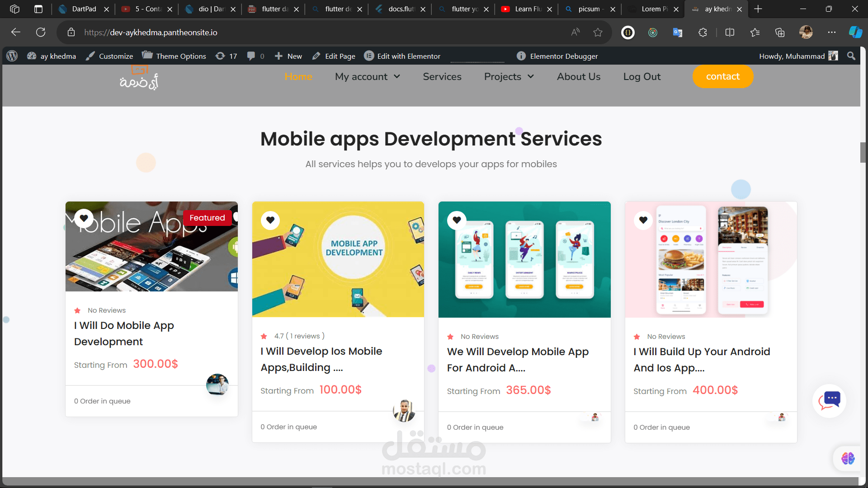868x488 pixels.
Task: Open the browser extensions puzzle icon
Action: tap(703, 32)
